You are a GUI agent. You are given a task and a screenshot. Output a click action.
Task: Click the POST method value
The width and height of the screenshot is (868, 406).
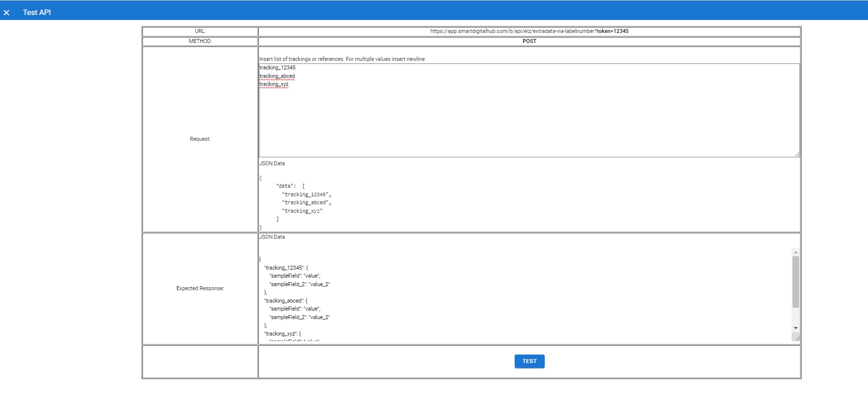point(529,41)
